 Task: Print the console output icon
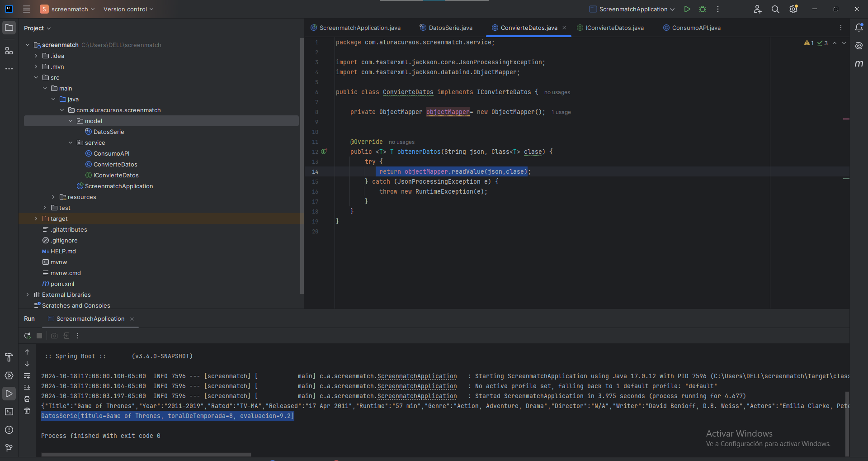[27, 399]
